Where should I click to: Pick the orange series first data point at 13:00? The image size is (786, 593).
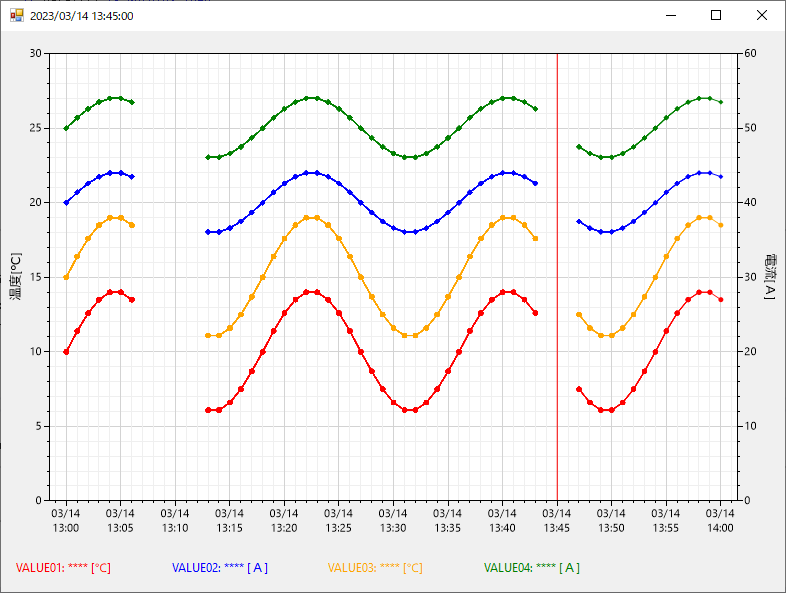coord(66,277)
